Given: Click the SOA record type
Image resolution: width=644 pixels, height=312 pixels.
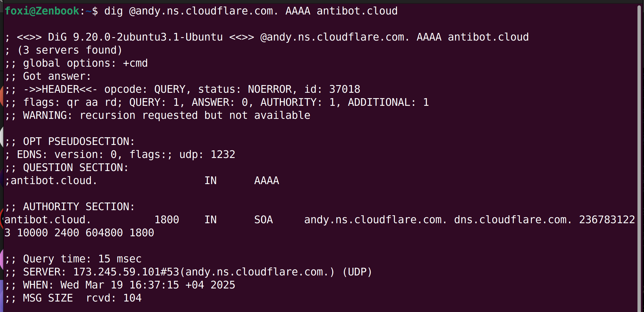Looking at the screenshot, I should click(263, 220).
